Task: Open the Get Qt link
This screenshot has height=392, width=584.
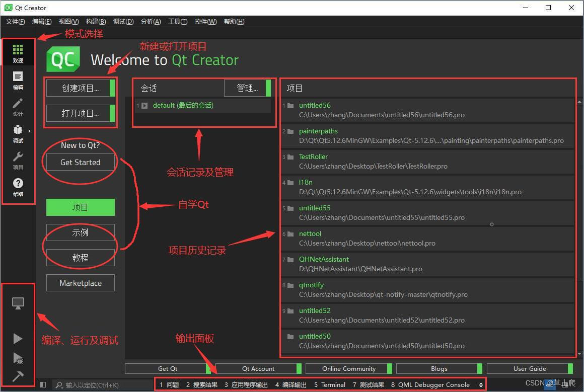Action: (x=168, y=368)
